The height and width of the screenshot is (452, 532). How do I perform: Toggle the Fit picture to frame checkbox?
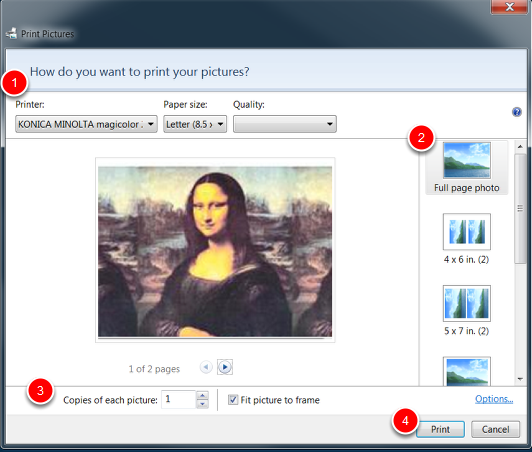(x=233, y=400)
